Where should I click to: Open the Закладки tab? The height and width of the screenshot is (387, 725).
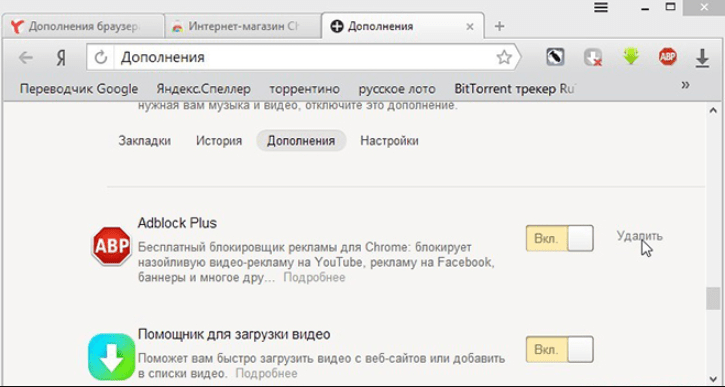click(x=145, y=141)
